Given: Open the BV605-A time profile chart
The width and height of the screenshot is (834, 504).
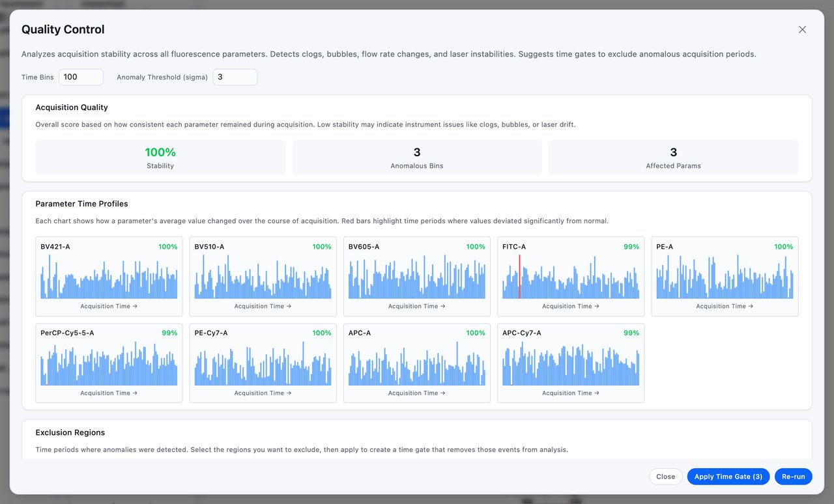Looking at the screenshot, I should point(417,276).
